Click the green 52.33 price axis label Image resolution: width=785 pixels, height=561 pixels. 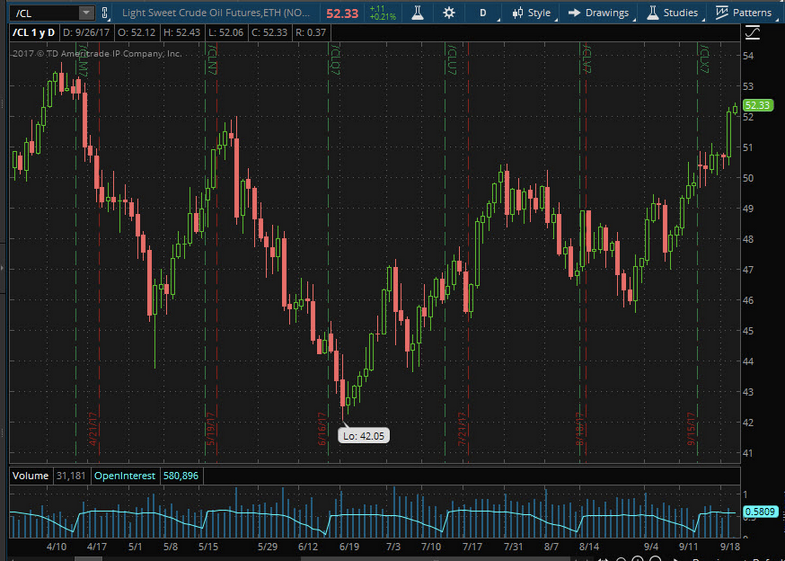click(757, 106)
